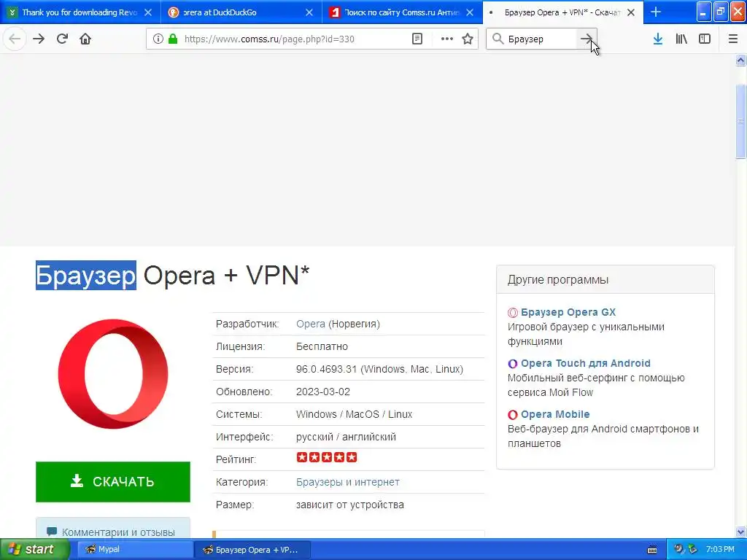747x560 pixels.
Task: Open Браузеры и интернет category link
Action: pos(348,483)
